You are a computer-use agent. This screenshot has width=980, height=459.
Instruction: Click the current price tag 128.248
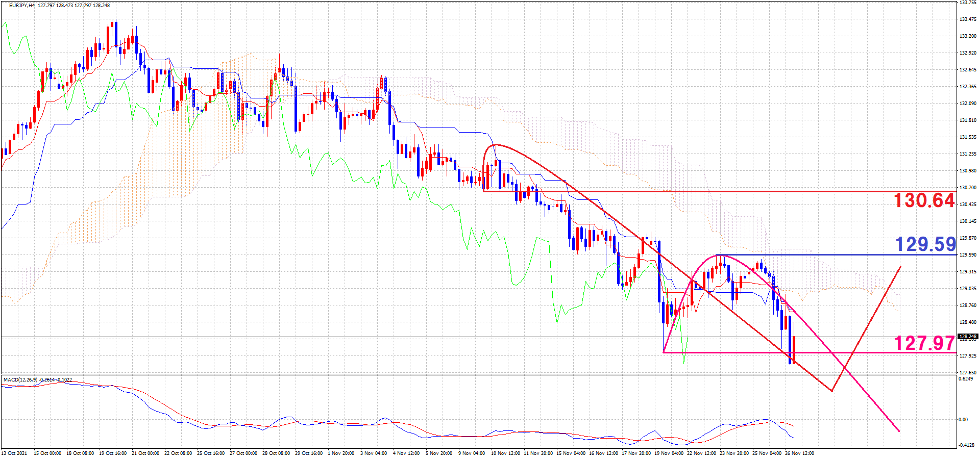pyautogui.click(x=967, y=337)
